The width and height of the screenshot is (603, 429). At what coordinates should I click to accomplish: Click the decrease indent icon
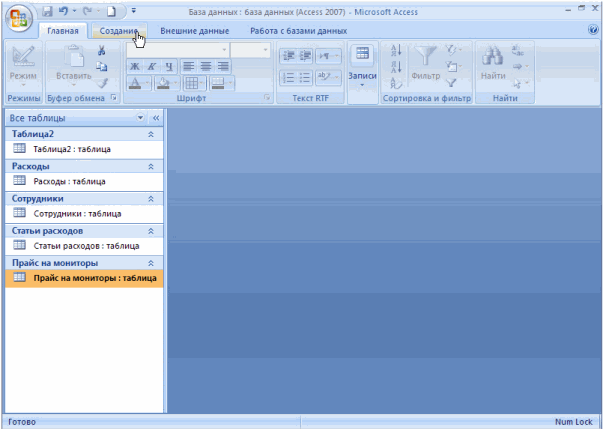click(x=288, y=56)
